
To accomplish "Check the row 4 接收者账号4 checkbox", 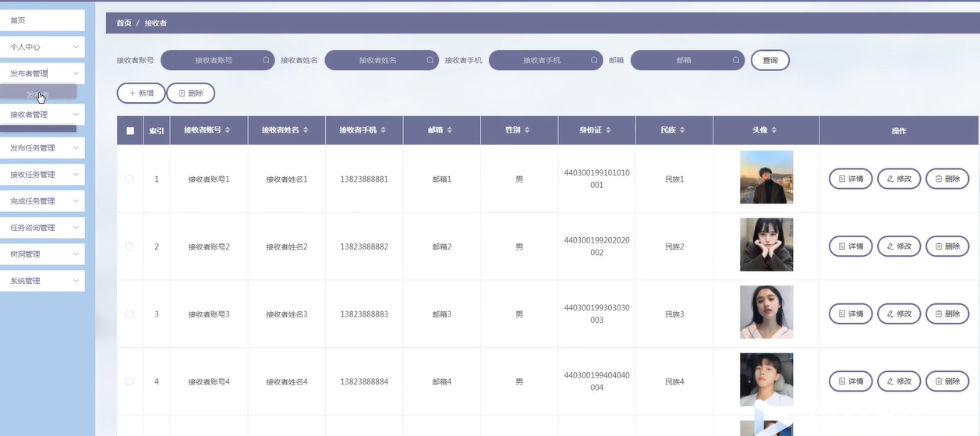I will (129, 382).
